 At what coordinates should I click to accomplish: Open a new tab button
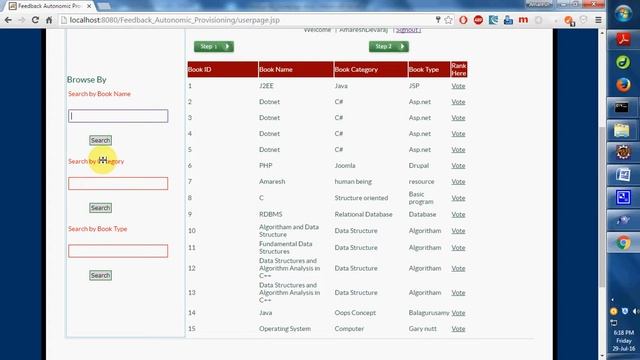[x=104, y=6]
